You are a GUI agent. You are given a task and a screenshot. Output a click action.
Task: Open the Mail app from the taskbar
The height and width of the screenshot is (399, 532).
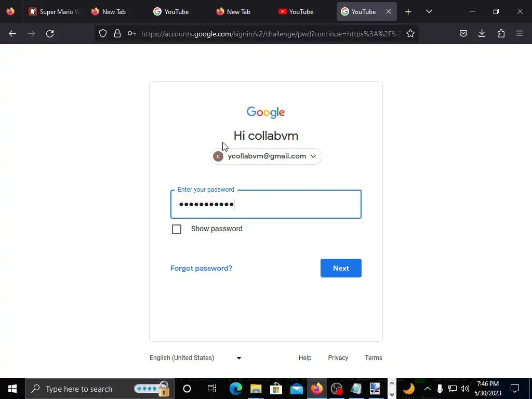[296, 389]
